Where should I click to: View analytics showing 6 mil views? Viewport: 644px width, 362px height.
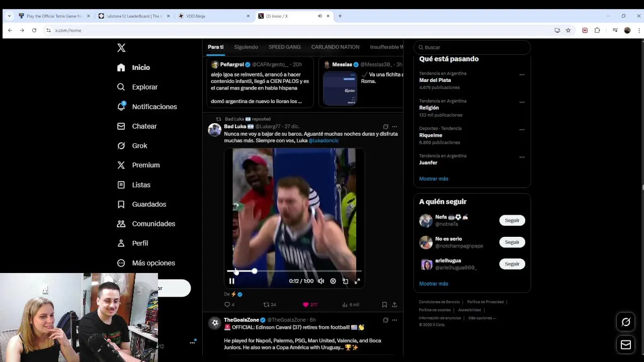point(351,305)
